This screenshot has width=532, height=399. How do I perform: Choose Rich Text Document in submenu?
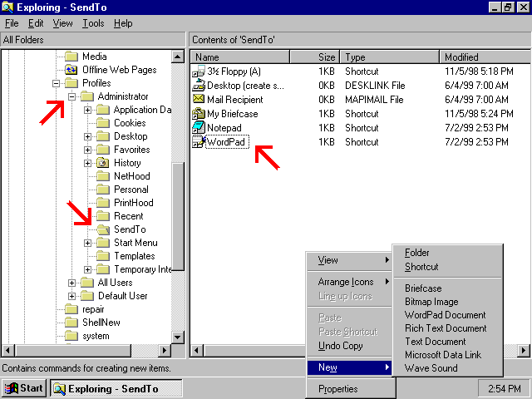click(x=447, y=328)
